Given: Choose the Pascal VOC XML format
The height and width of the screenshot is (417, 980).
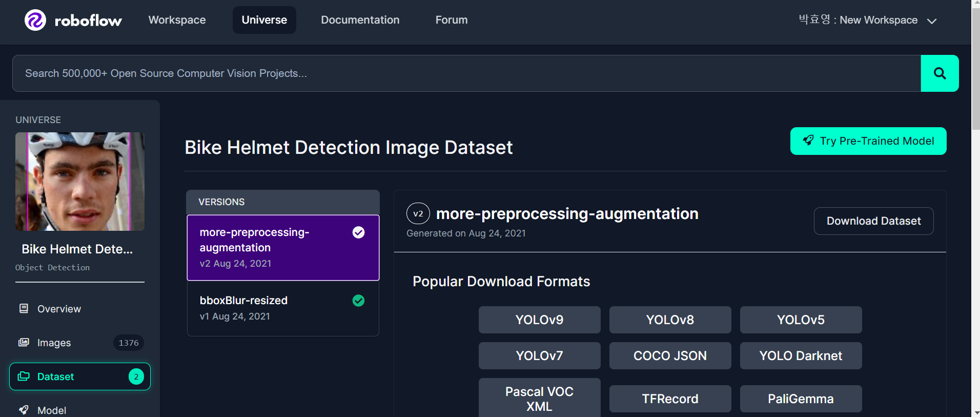Looking at the screenshot, I should click(x=540, y=399).
